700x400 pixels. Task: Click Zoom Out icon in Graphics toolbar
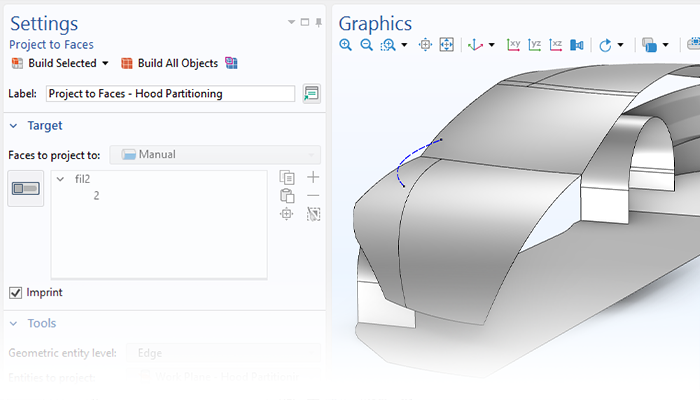pyautogui.click(x=367, y=45)
